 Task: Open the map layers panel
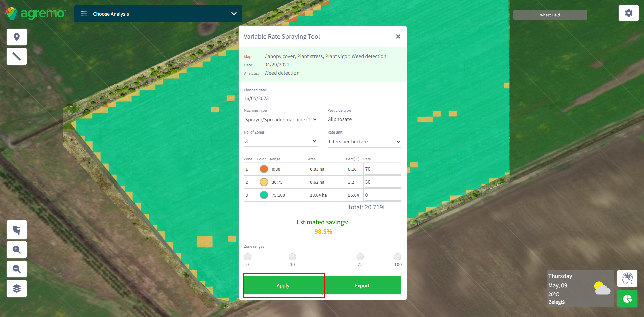click(x=17, y=288)
